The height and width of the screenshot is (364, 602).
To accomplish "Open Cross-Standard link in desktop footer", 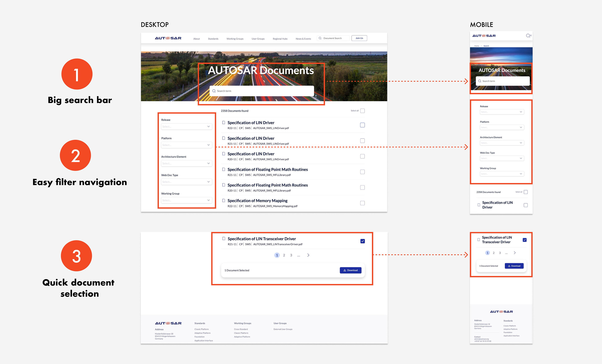I will [241, 329].
